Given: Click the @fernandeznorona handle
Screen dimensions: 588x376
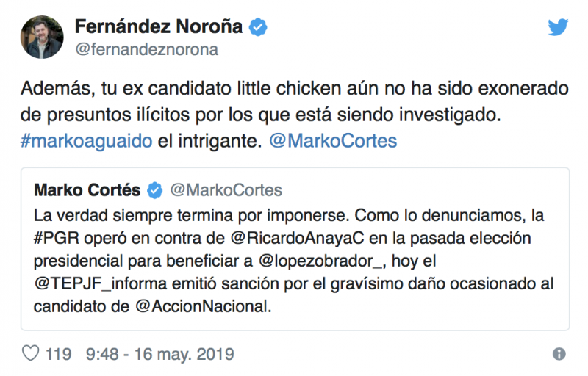Looking at the screenshot, I should pyautogui.click(x=146, y=50).
